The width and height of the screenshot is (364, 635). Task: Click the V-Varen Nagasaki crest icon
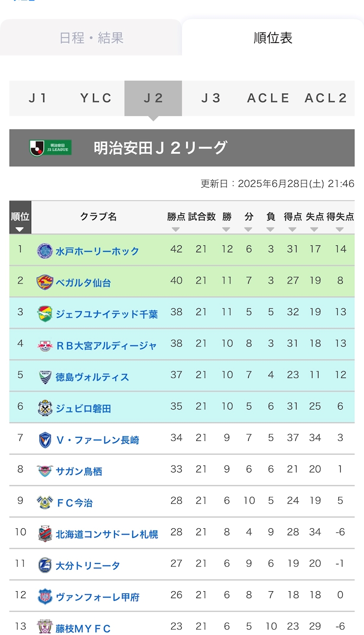(x=45, y=440)
